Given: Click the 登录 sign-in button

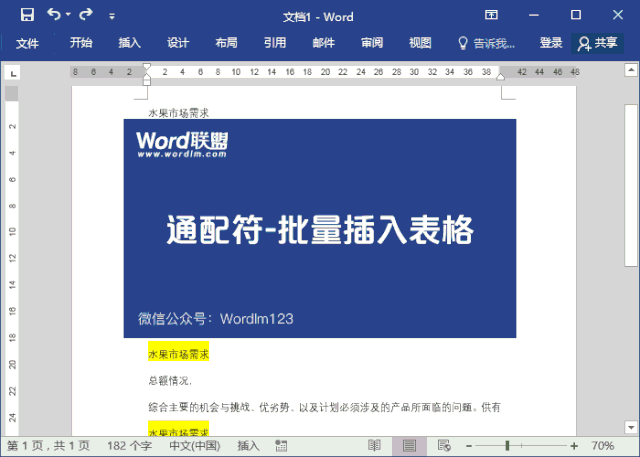Looking at the screenshot, I should (x=551, y=43).
